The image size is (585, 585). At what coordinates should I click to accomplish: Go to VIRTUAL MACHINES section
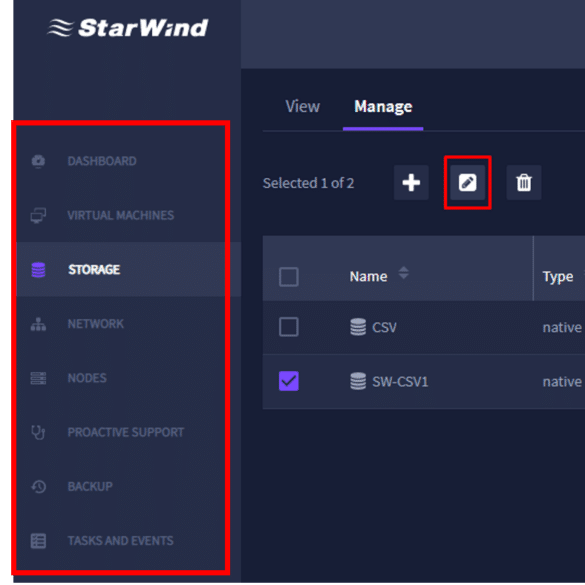pyautogui.click(x=121, y=215)
